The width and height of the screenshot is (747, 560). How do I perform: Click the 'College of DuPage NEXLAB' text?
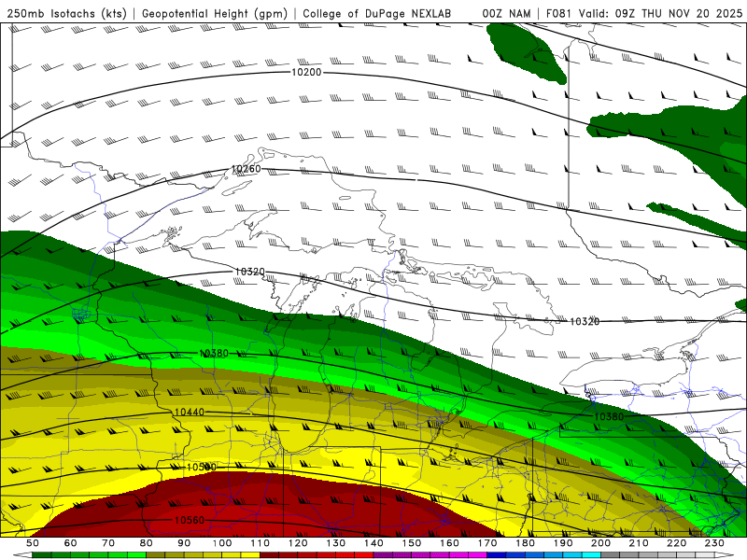(x=377, y=13)
